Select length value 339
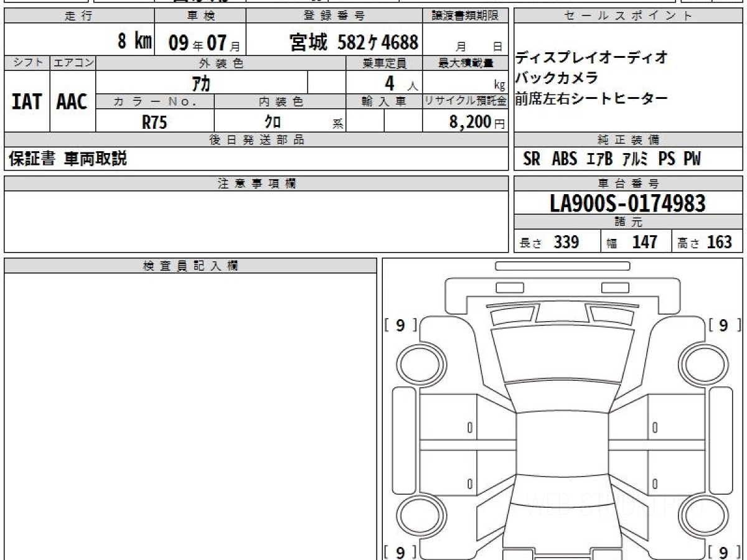The image size is (747, 560). [566, 242]
